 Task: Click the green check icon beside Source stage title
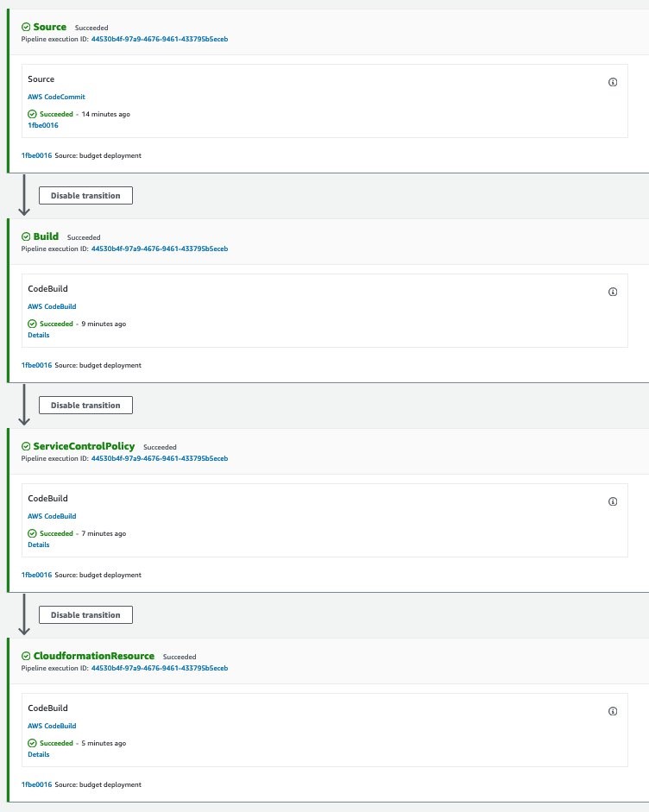[26, 27]
